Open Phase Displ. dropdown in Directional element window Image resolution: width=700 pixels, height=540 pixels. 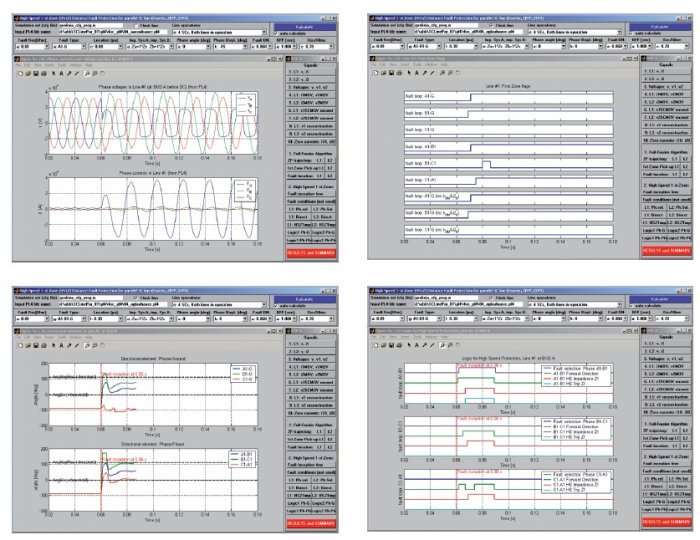click(229, 319)
